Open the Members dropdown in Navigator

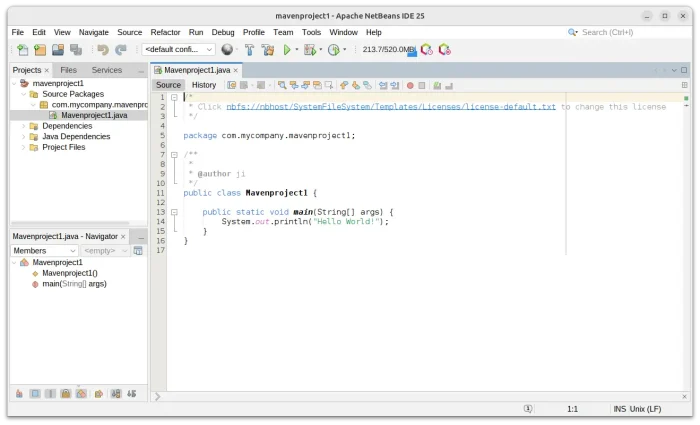[44, 251]
